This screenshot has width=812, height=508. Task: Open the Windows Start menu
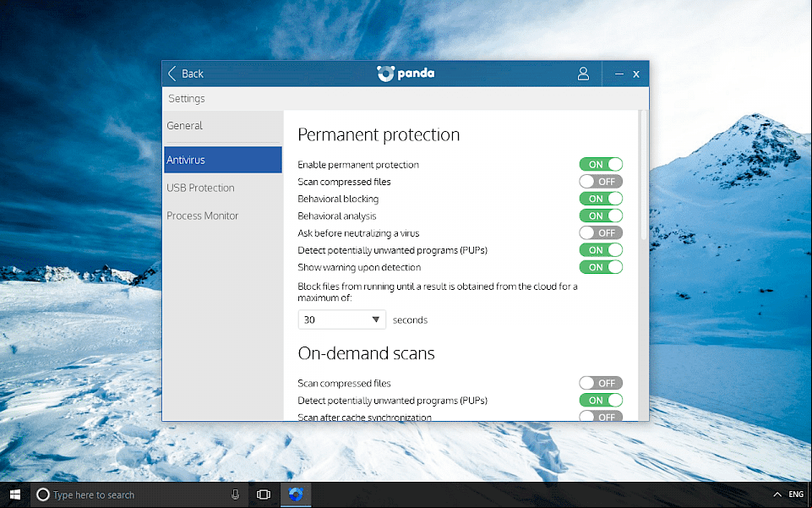(15, 494)
